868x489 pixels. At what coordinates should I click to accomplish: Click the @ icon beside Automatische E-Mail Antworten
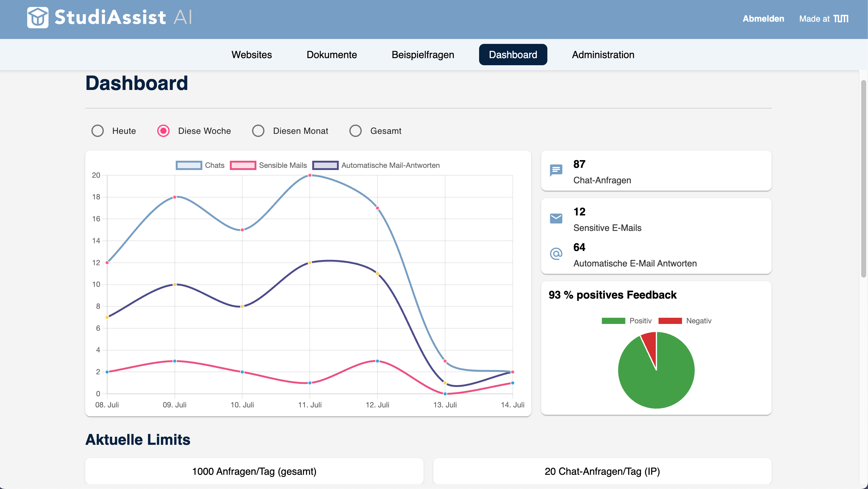[x=556, y=254]
